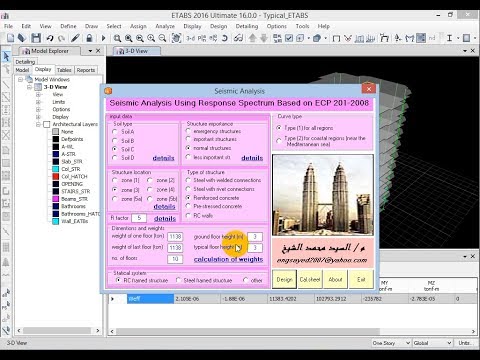Click the Cal sheet button
Viewport: 480px width, 360px height.
click(x=310, y=279)
